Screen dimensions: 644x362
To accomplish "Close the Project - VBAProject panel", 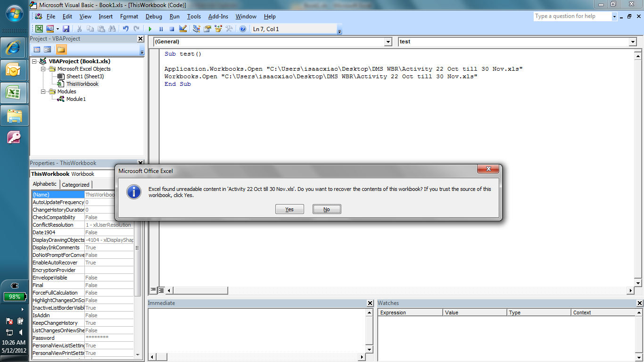I will (140, 39).
